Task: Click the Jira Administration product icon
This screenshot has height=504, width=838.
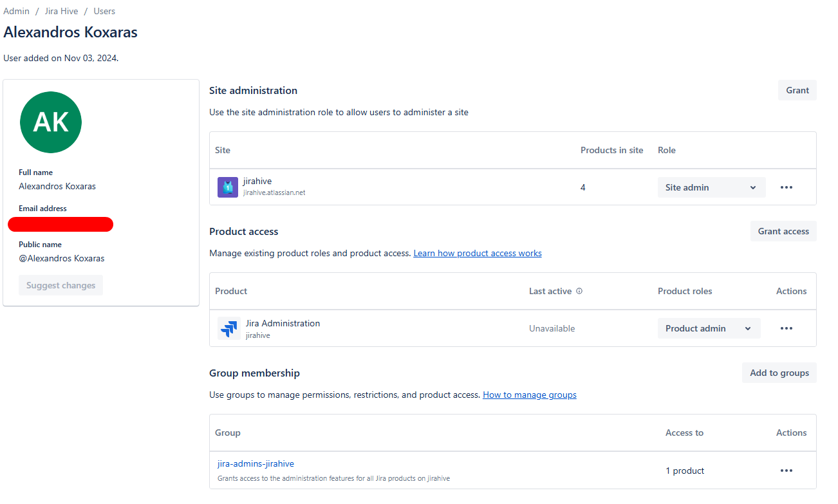Action: [228, 328]
